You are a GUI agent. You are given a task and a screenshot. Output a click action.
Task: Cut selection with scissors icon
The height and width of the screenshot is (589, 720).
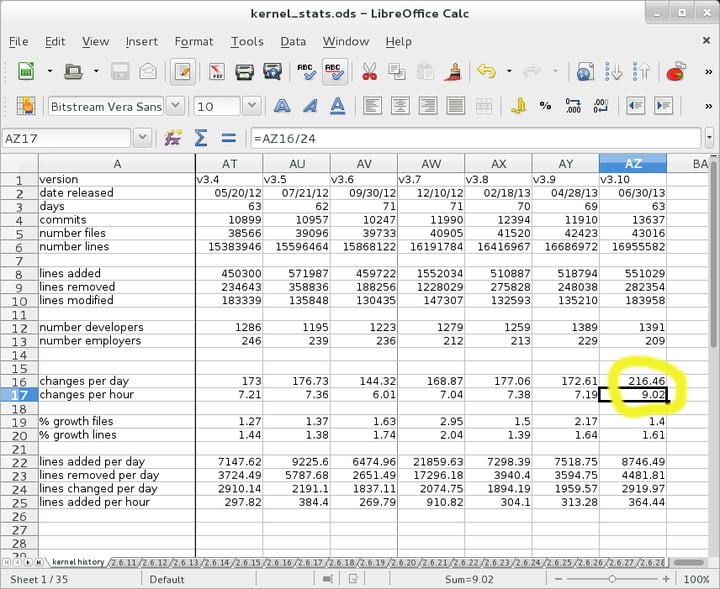coord(369,71)
